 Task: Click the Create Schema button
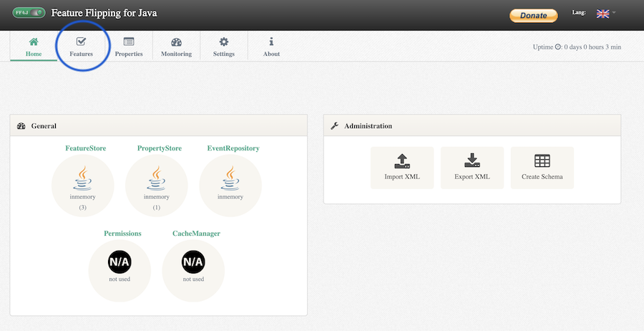[542, 168]
